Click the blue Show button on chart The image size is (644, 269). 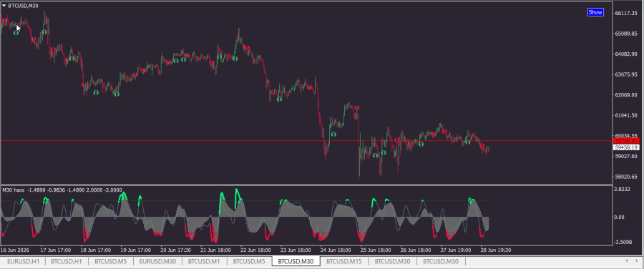click(x=595, y=12)
